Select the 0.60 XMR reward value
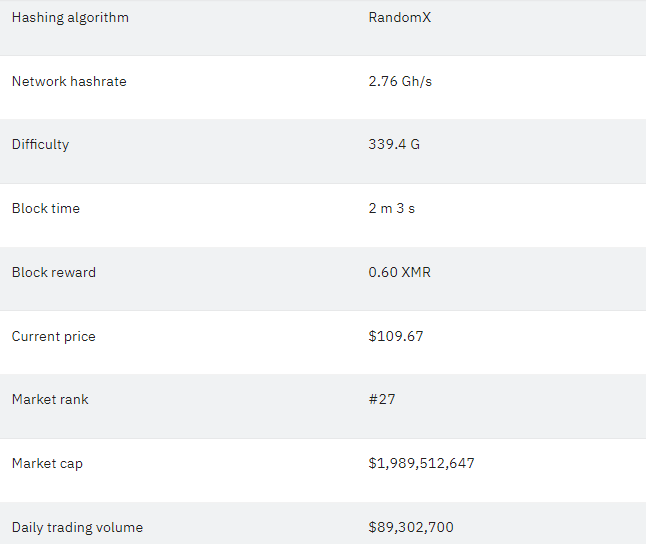 tap(400, 272)
